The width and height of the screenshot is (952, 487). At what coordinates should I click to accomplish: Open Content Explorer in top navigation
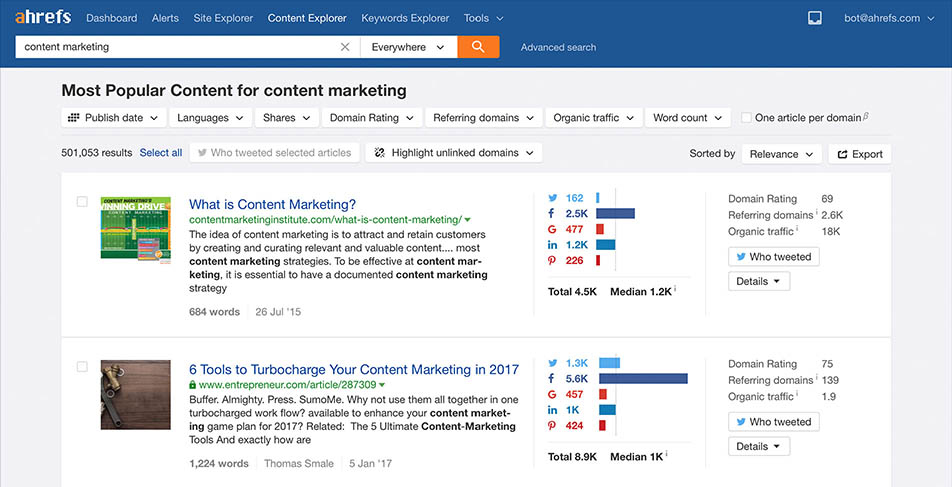[x=307, y=18]
